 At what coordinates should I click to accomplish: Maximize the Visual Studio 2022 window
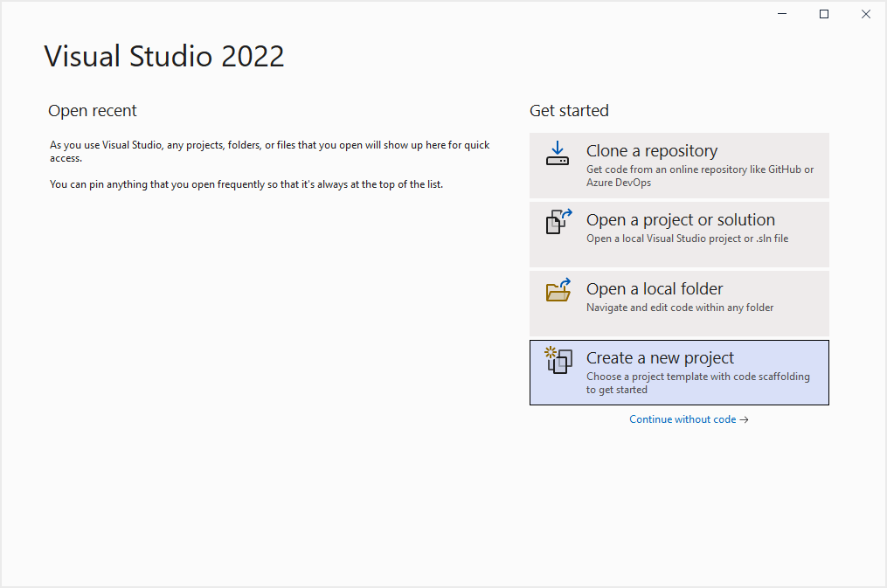click(824, 14)
